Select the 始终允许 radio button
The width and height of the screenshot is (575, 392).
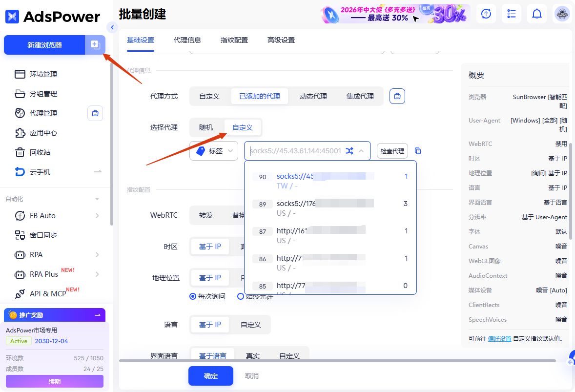click(241, 296)
